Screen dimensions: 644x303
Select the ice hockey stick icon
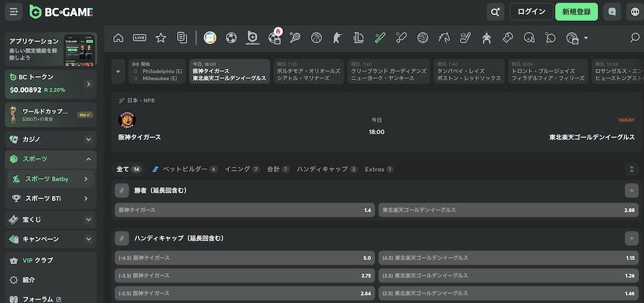(x=465, y=38)
